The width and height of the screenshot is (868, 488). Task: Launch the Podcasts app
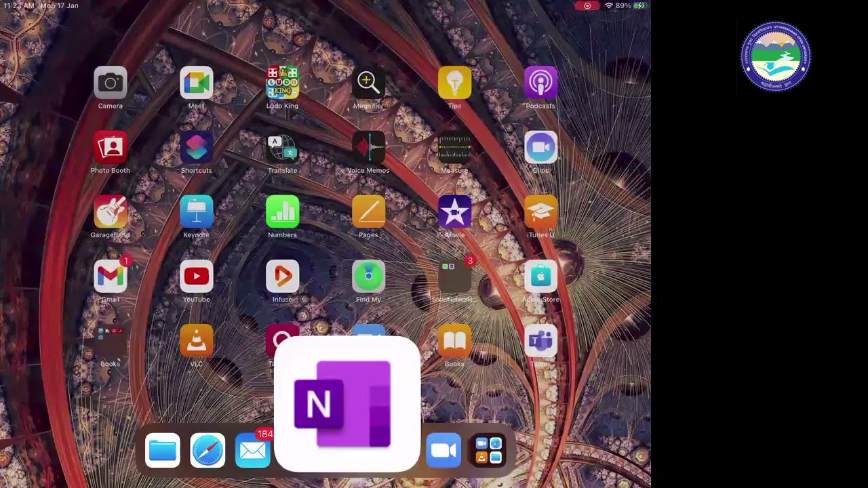pyautogui.click(x=541, y=83)
